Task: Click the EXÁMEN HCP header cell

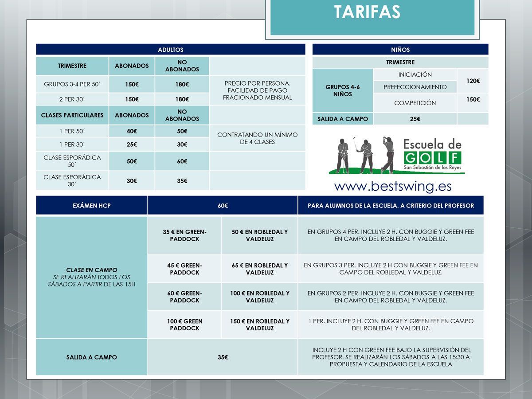Action: (92, 206)
